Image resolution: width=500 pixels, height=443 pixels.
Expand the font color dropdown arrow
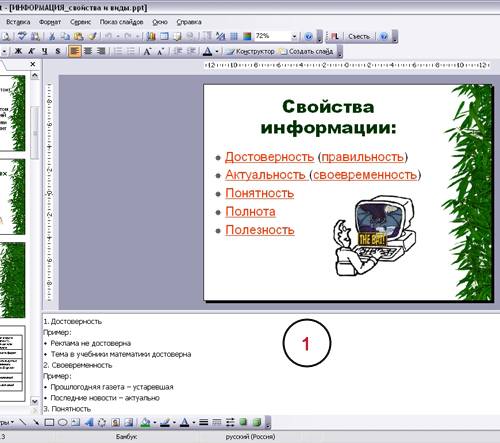(x=217, y=51)
